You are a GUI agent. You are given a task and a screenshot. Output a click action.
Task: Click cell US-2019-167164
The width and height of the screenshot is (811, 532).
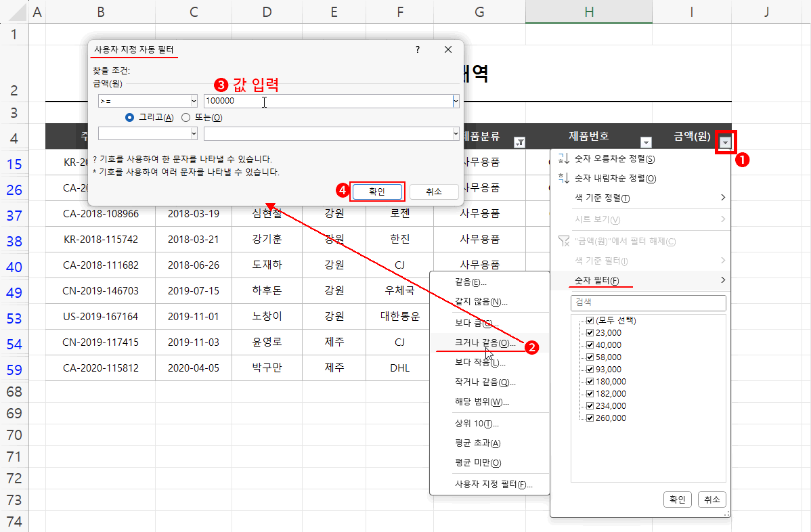101,316
